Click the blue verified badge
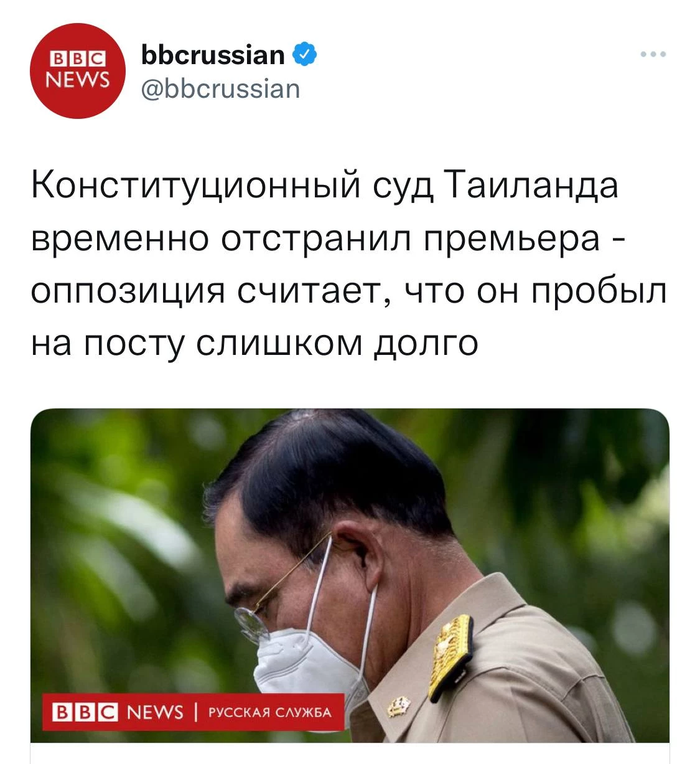Image resolution: width=700 pixels, height=764 pixels. 305,55
